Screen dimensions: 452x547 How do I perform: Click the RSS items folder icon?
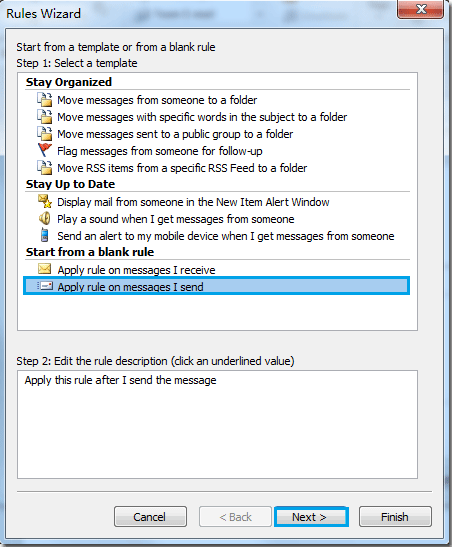pyautogui.click(x=45, y=168)
